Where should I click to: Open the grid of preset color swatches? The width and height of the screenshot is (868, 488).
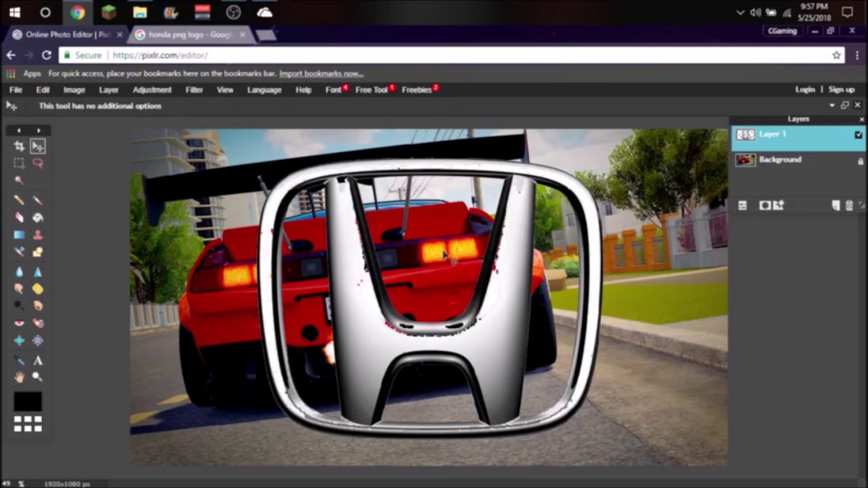[x=28, y=424]
